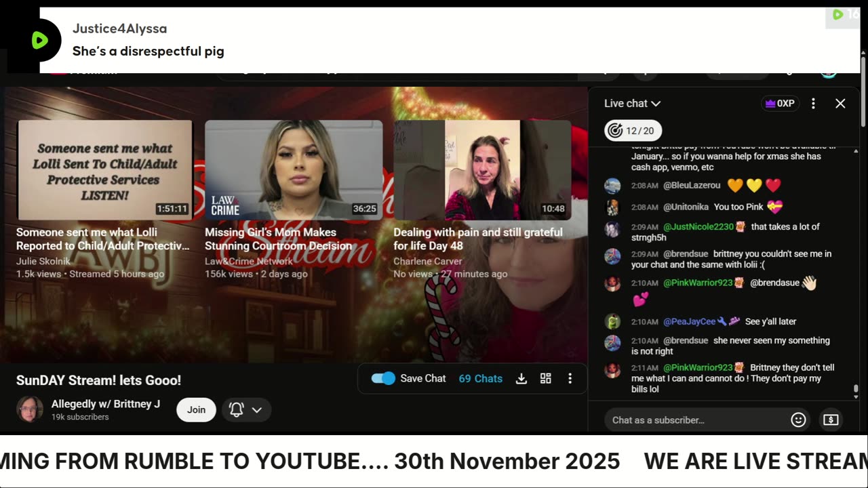This screenshot has height=488, width=868.
Task: Close the live chat panel
Action: click(x=840, y=104)
